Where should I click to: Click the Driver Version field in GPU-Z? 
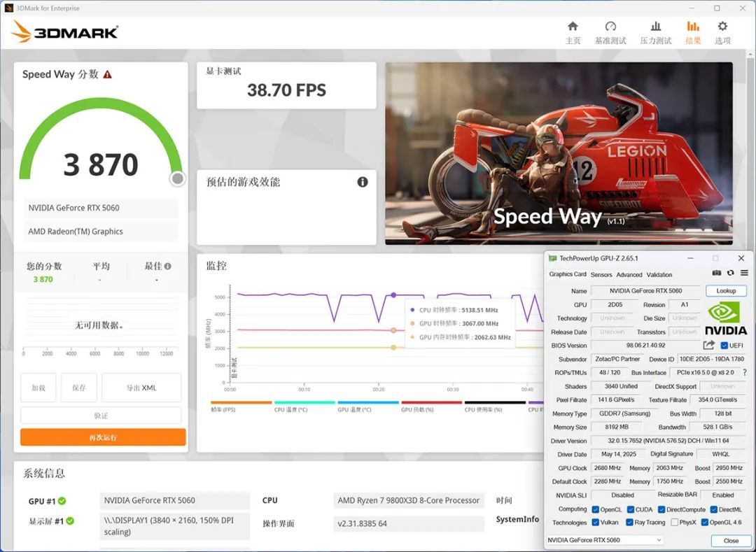[x=668, y=441]
